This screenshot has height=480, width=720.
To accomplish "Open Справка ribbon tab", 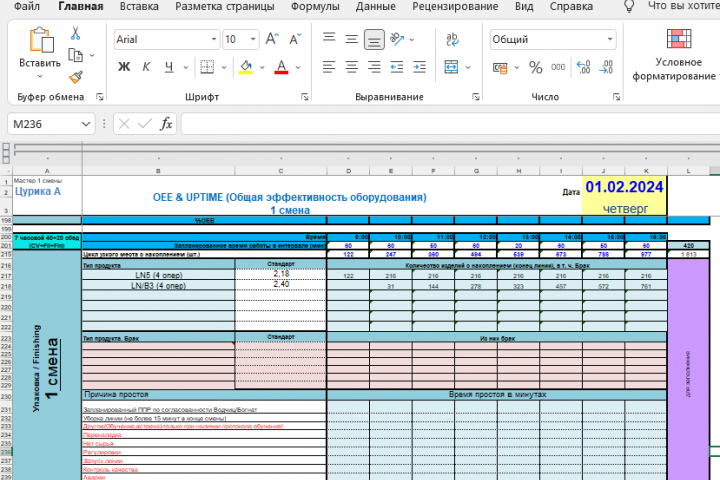I will (x=571, y=6).
